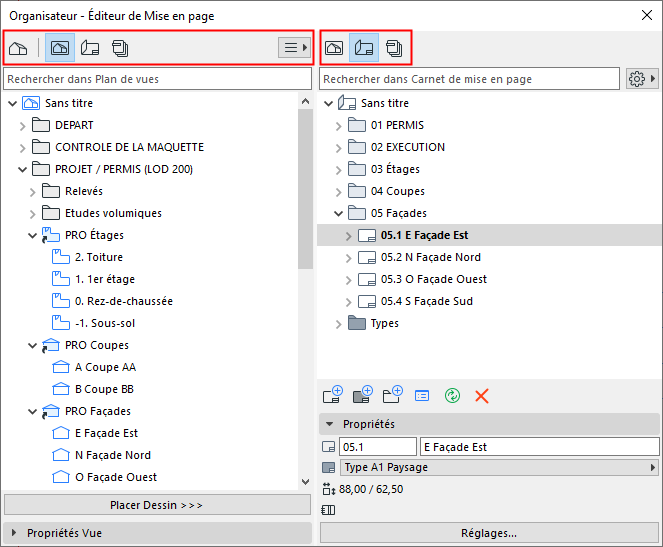Click the 'Réglages...' button
Screen dimensions: 663x547
click(489, 533)
